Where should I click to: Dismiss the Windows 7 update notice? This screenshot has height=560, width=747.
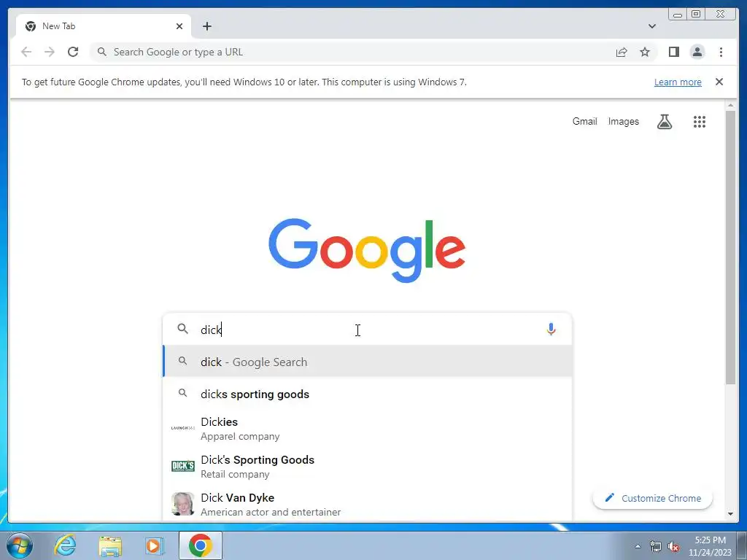[719, 82]
